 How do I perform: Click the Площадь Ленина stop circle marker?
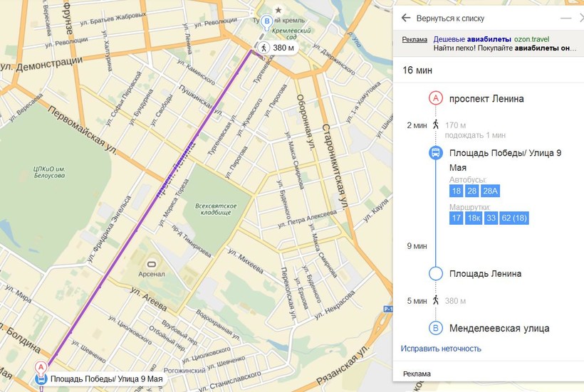[435, 273]
